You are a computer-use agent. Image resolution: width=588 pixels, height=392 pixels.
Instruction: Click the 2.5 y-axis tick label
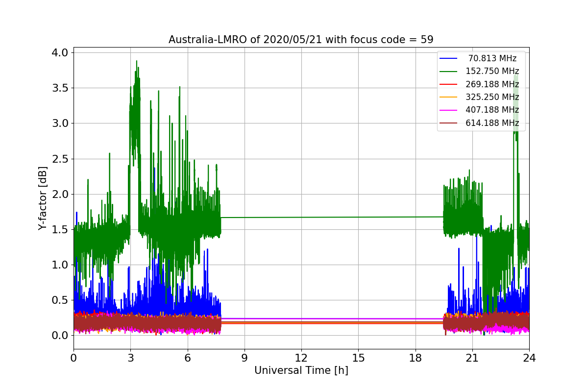click(x=60, y=159)
